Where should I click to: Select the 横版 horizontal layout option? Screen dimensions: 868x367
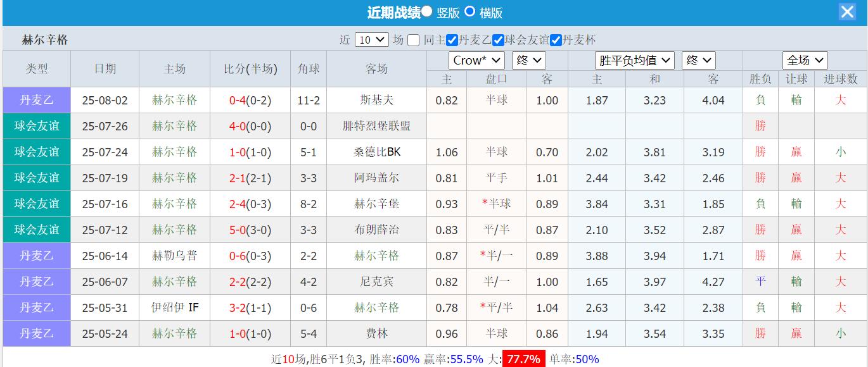point(469,12)
